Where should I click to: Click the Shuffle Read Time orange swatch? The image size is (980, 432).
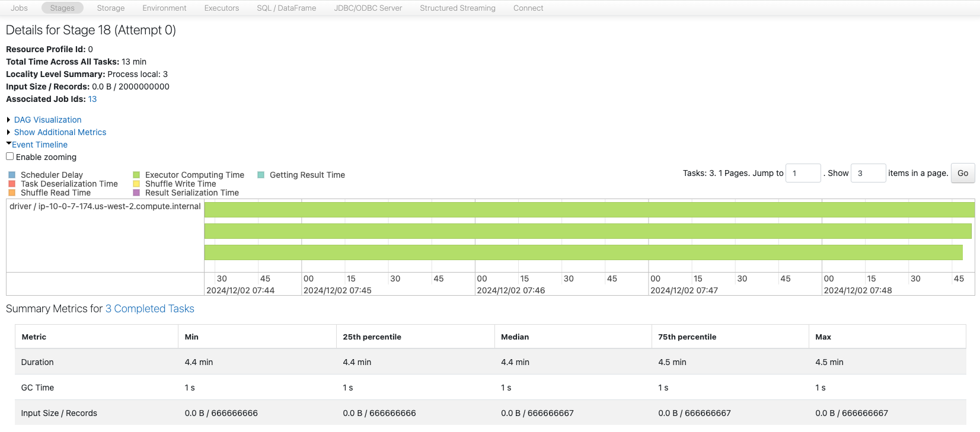[12, 193]
